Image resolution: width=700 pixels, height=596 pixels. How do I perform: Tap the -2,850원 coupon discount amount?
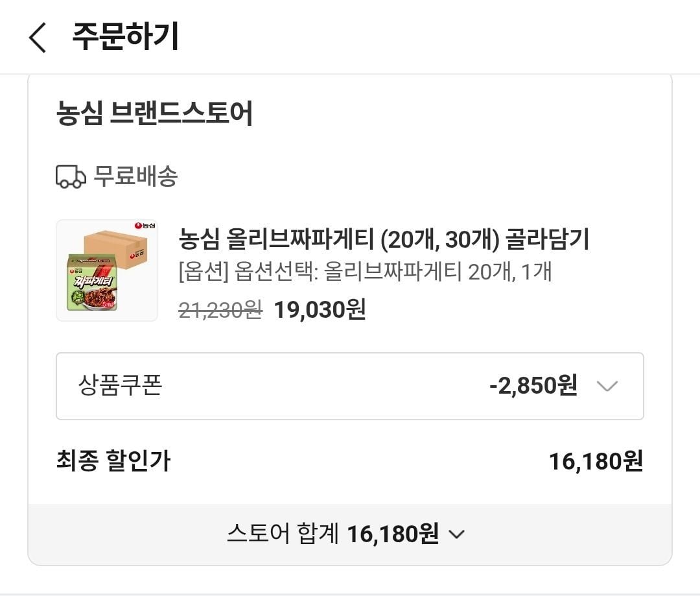coord(533,386)
